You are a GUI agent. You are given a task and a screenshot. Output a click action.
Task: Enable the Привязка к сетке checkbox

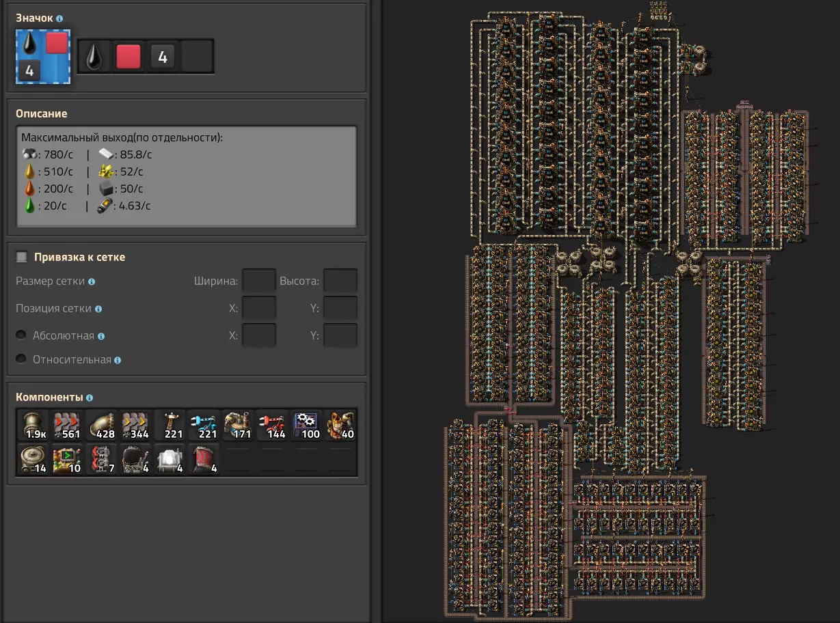[22, 257]
